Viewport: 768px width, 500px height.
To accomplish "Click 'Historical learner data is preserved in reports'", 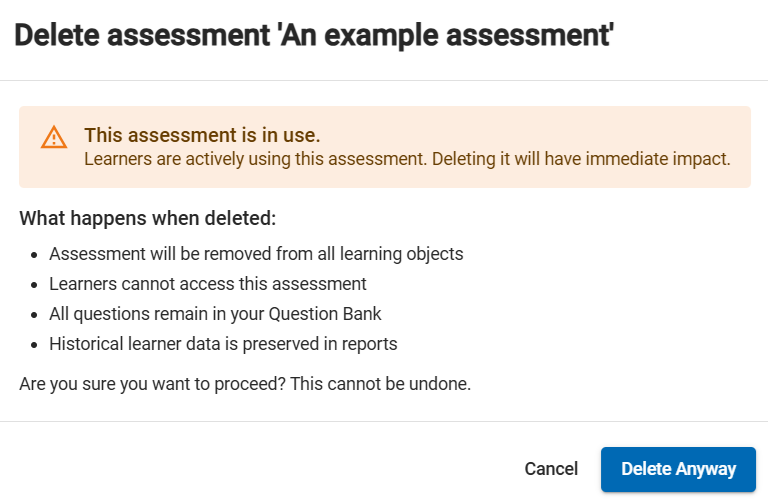I will [223, 344].
